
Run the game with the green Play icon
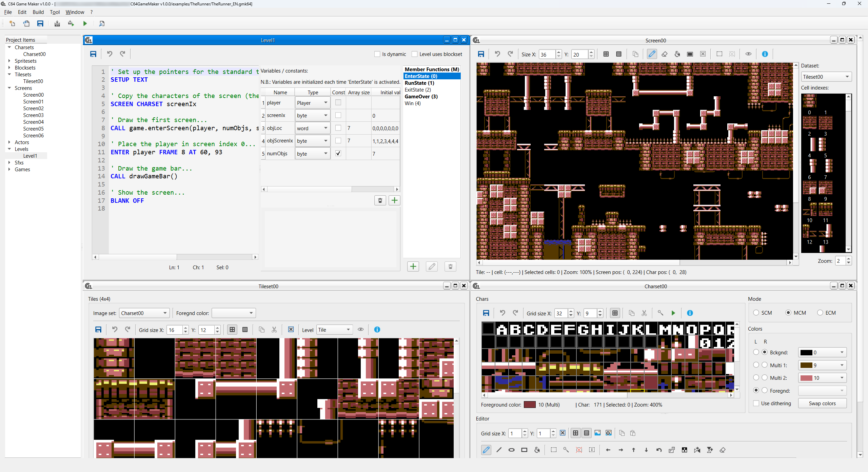[x=85, y=23]
